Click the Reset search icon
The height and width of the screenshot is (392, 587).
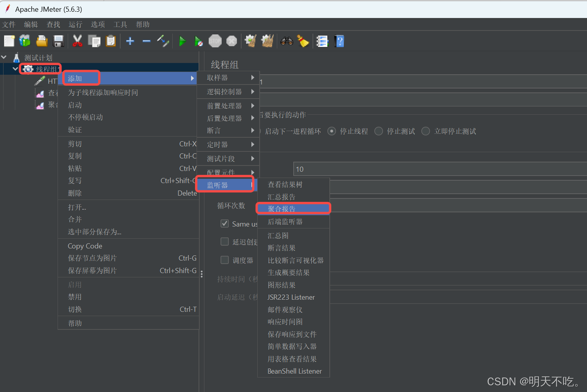coord(303,41)
